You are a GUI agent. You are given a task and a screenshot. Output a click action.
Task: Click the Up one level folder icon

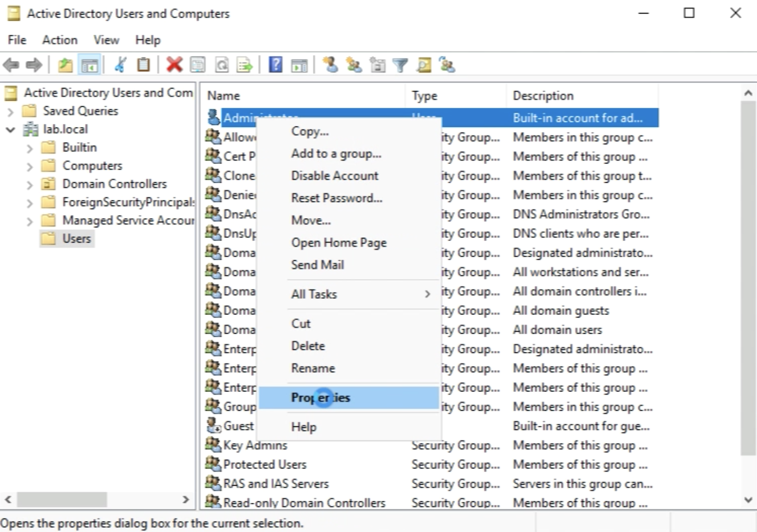(x=65, y=65)
